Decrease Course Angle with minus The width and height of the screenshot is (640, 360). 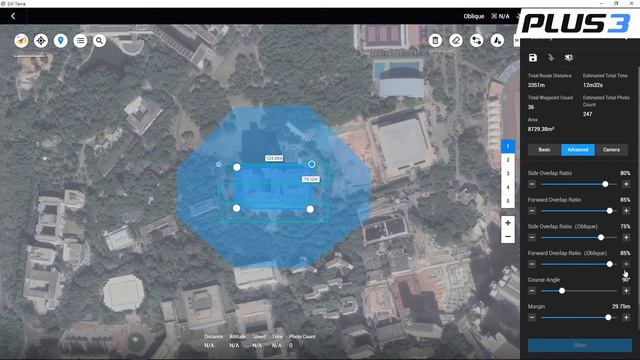(532, 291)
